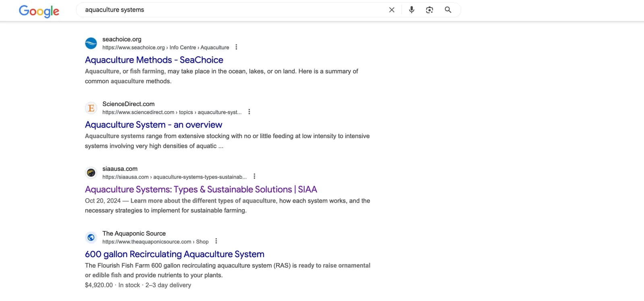
Task: Start voice search with microphone icon
Action: pyautogui.click(x=411, y=10)
